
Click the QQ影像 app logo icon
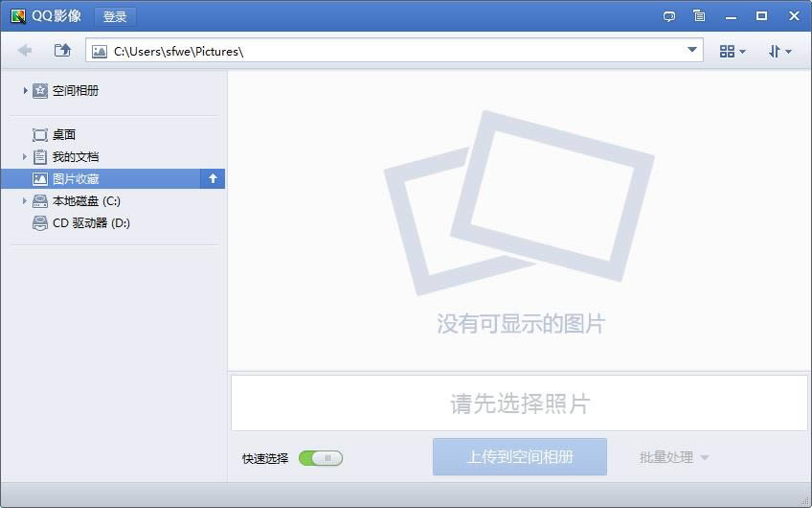pos(18,16)
